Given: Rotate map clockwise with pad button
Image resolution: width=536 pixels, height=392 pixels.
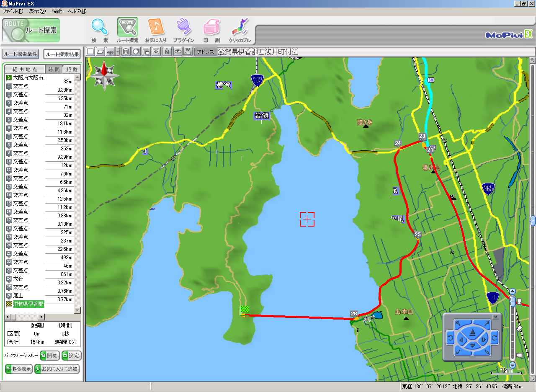Looking at the screenshot, I should point(494,338).
